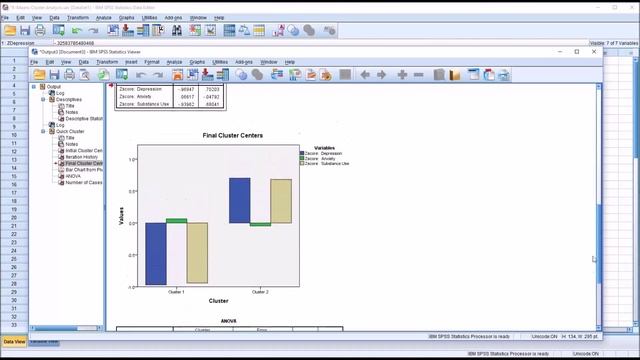
Task: Click blue Zscore: Depression legend swatch
Action: (302, 153)
